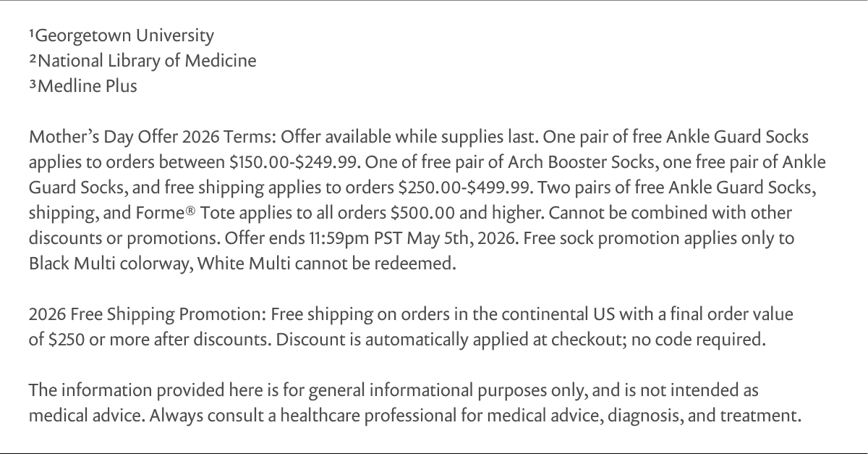Image resolution: width=868 pixels, height=454 pixels.
Task: Open the National Library of Medicine citation
Action: tap(142, 61)
